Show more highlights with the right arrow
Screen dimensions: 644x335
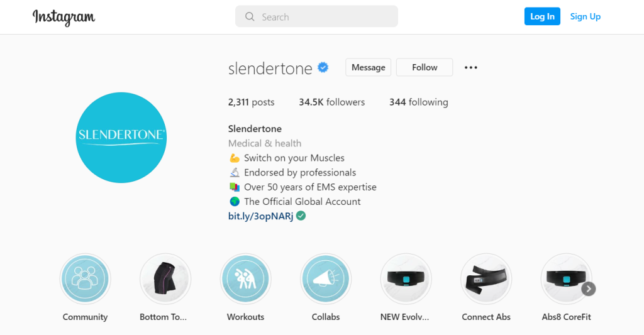[x=589, y=289]
